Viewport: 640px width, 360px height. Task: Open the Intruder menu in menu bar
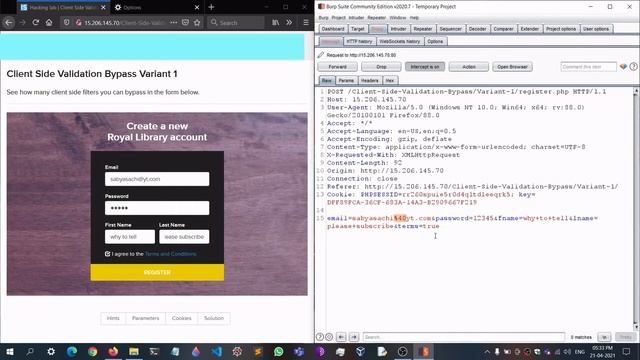click(356, 18)
